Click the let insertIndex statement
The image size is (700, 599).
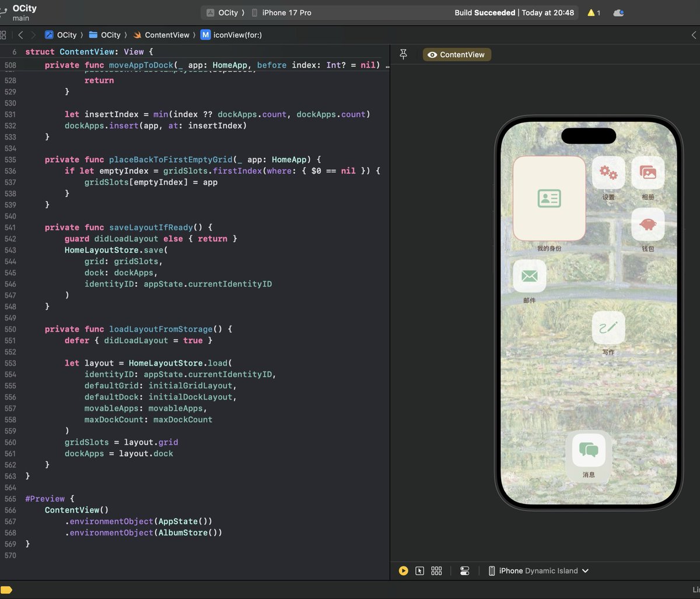[218, 114]
